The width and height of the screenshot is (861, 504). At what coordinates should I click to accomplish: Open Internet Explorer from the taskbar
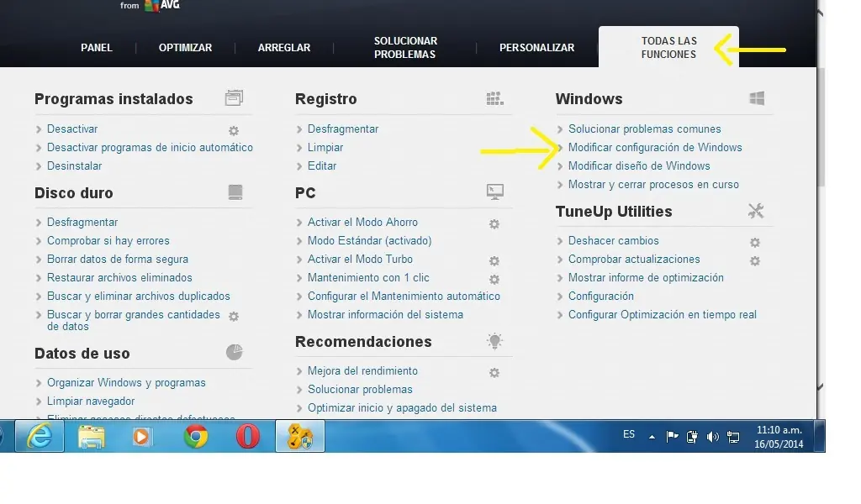click(x=40, y=437)
